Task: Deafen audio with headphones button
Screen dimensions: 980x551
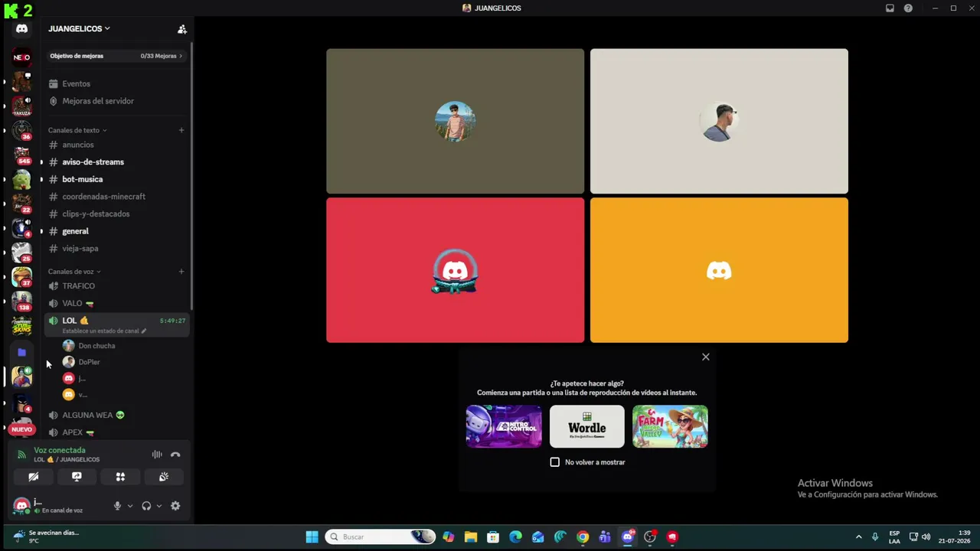Action: pos(146,506)
